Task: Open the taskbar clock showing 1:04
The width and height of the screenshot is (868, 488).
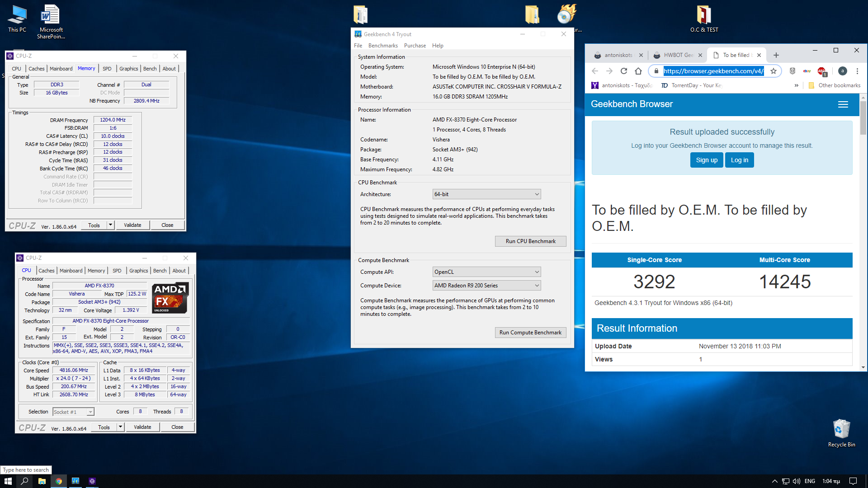Action: tap(831, 481)
